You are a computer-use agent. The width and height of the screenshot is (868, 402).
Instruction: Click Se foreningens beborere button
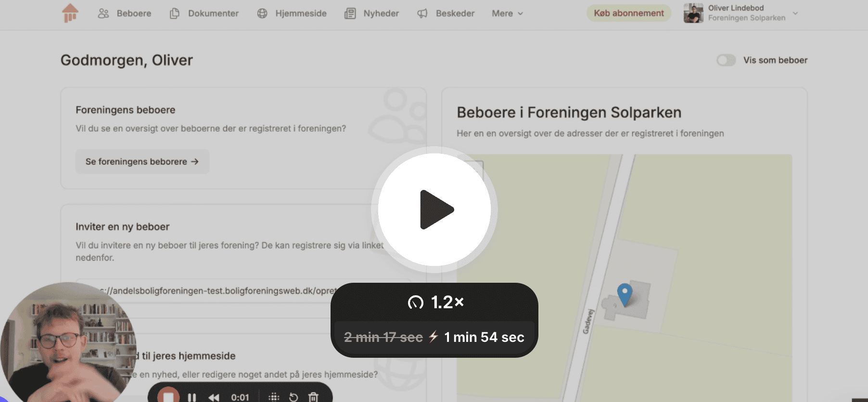click(142, 162)
